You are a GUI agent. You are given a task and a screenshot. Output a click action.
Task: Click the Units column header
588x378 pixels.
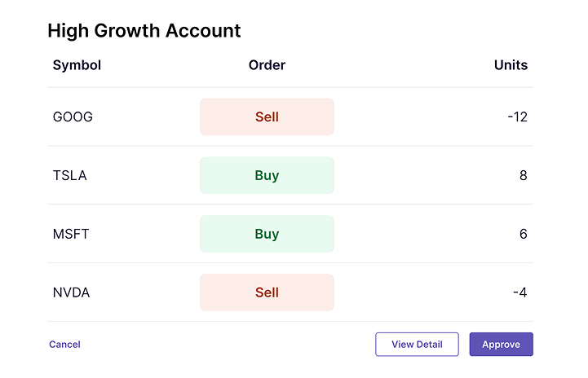[x=511, y=65]
